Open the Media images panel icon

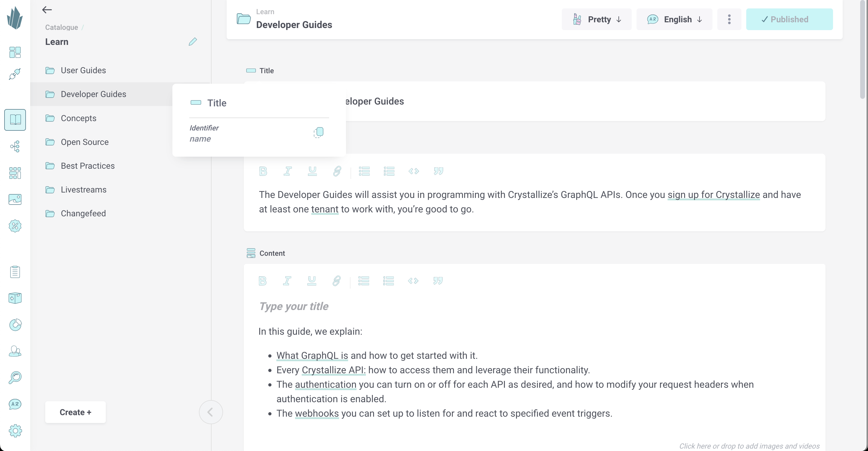pyautogui.click(x=15, y=199)
